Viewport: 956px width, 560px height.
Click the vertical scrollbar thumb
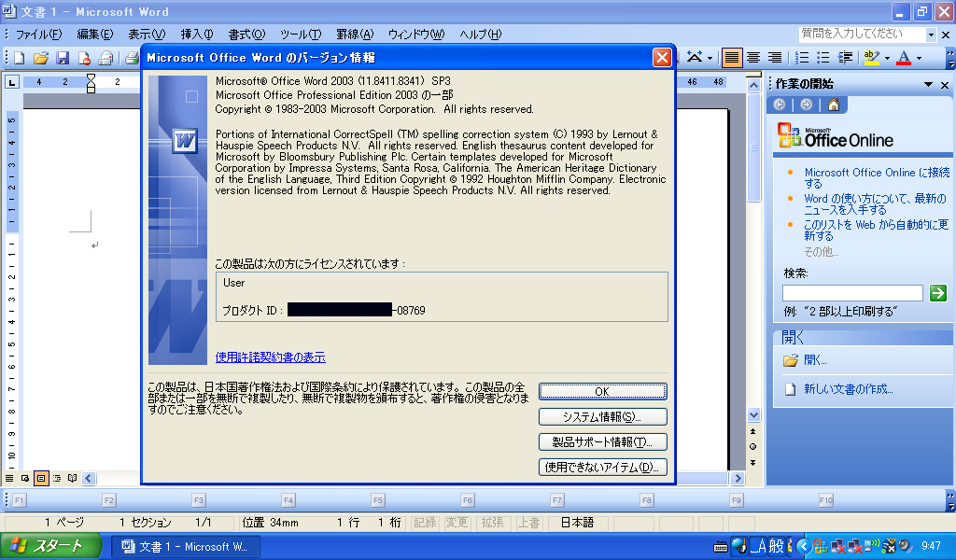[x=753, y=147]
